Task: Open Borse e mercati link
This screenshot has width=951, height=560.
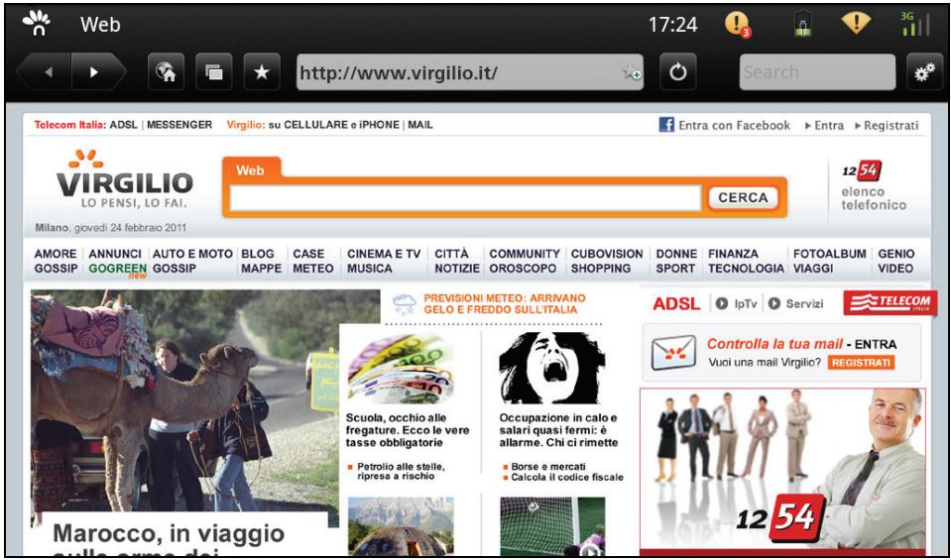Action: point(548,467)
